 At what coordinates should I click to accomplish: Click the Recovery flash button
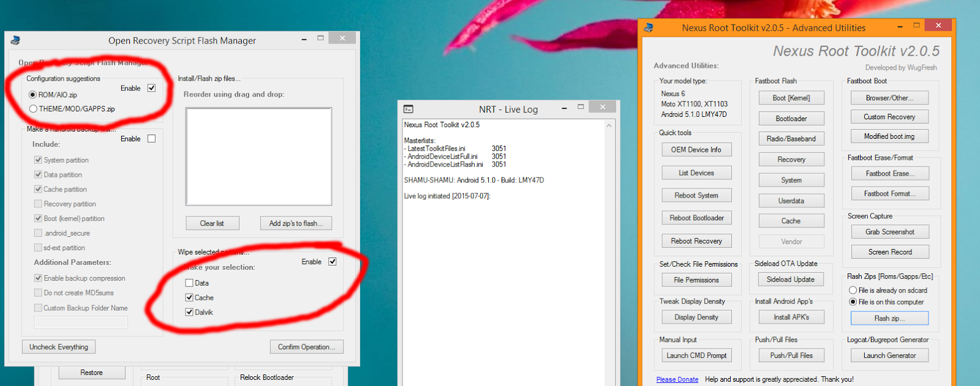(791, 160)
